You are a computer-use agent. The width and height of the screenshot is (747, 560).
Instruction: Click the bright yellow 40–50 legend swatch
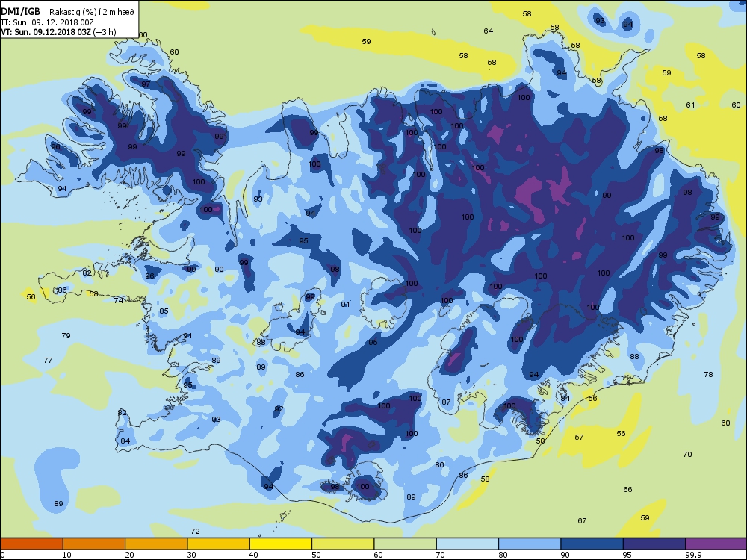pyautogui.click(x=281, y=544)
